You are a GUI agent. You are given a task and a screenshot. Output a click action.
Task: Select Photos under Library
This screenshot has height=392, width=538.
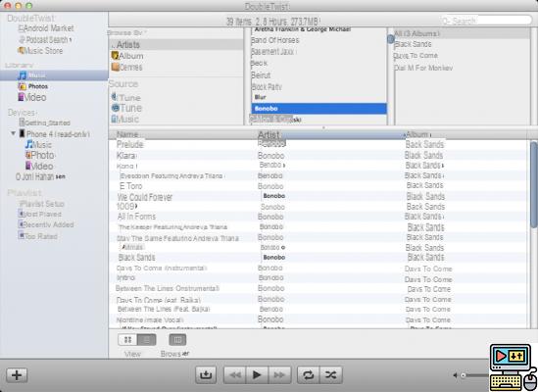(x=33, y=86)
